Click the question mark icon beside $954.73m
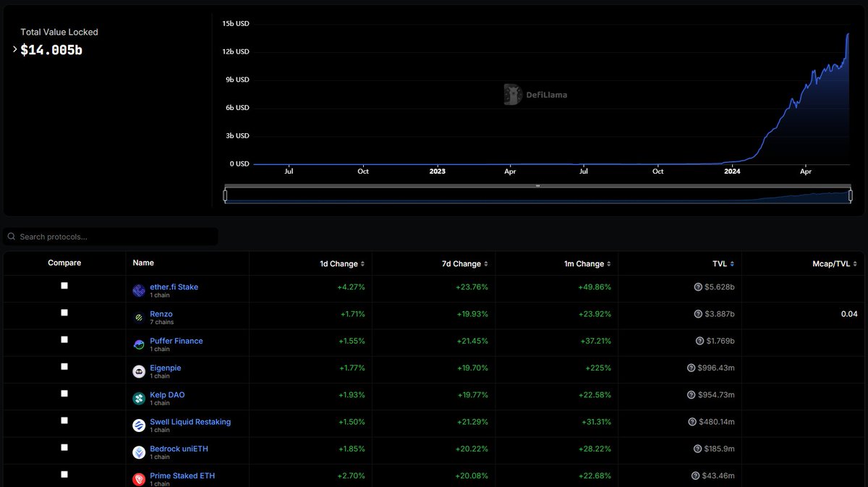The width and height of the screenshot is (868, 487). click(692, 394)
